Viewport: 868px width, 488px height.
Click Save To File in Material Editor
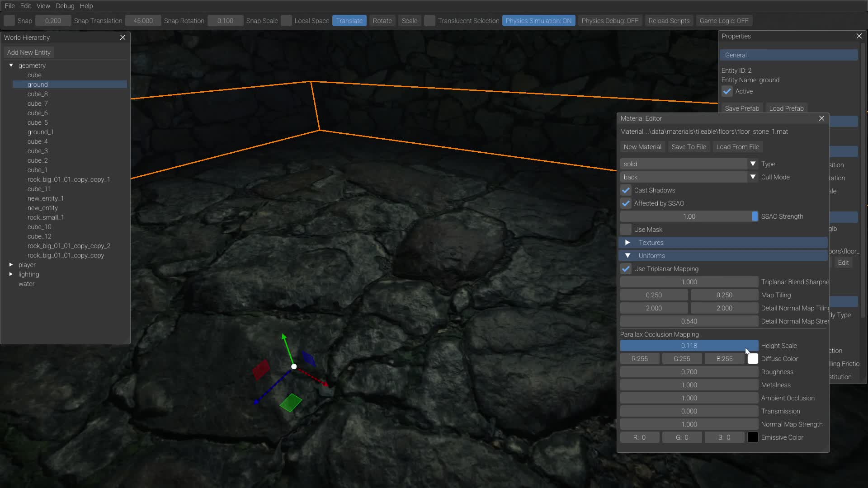point(689,147)
